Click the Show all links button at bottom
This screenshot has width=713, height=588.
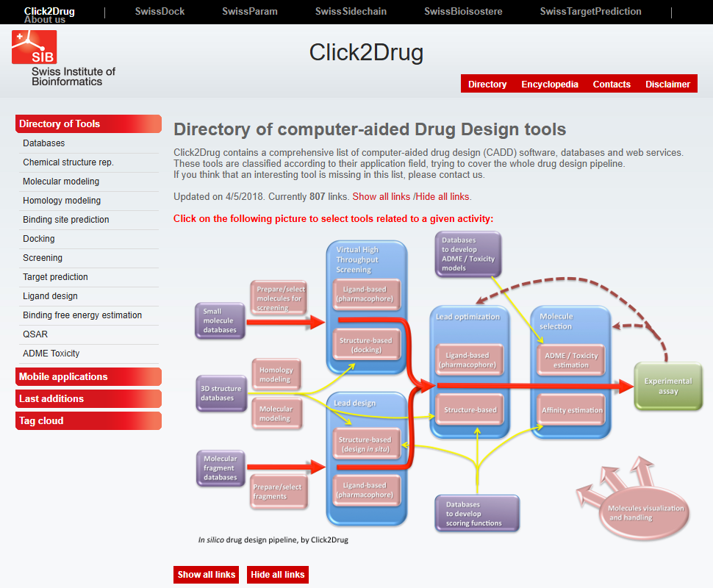[x=206, y=574]
